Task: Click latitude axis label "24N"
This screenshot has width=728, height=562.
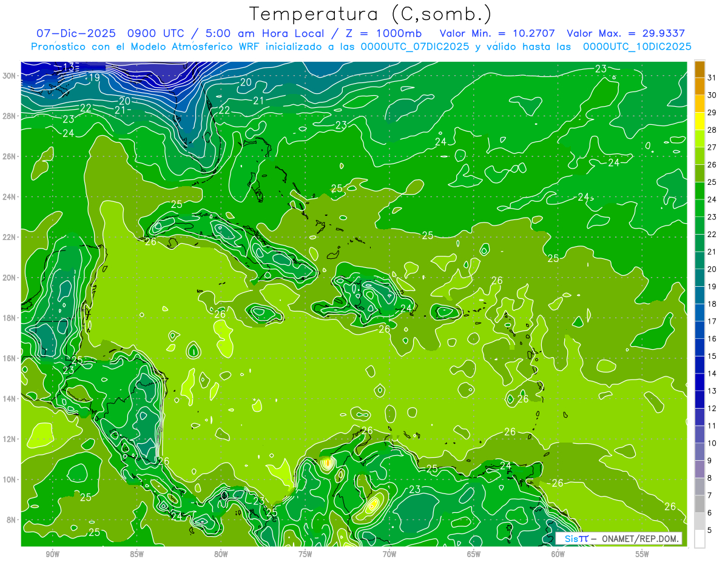Action: 9,196
